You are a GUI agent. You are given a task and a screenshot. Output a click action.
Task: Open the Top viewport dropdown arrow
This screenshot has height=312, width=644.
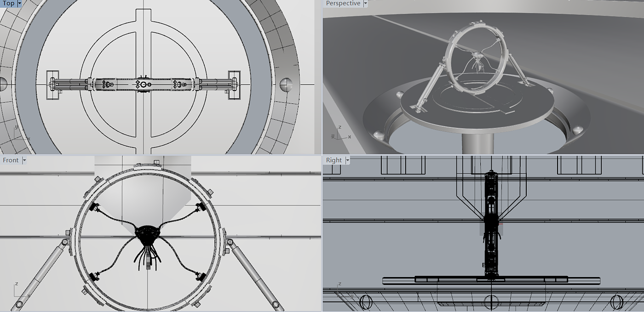click(19, 3)
